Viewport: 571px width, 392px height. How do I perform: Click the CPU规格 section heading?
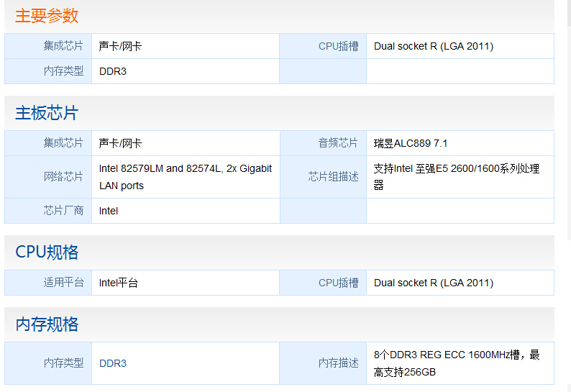[x=47, y=252]
